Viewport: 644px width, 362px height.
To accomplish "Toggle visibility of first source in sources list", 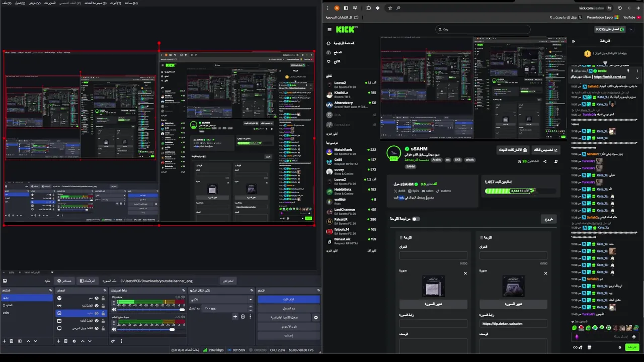I will pos(97,298).
